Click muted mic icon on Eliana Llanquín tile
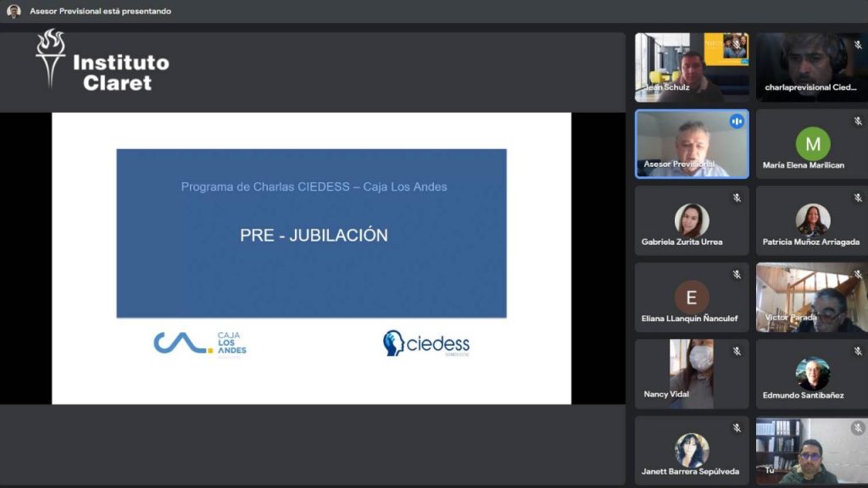Viewport: 868px width, 488px height. click(737, 274)
